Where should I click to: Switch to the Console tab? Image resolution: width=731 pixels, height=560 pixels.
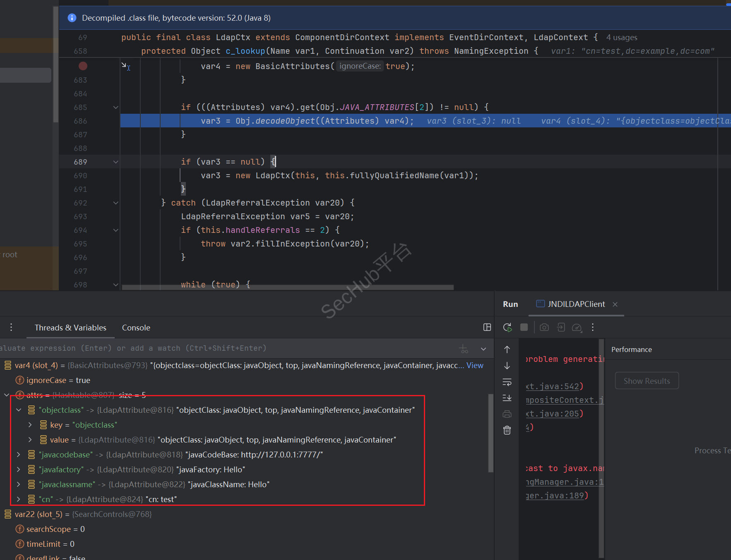tap(136, 328)
